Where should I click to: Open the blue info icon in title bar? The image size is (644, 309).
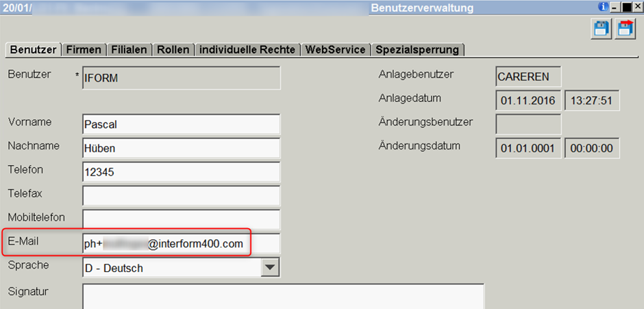(x=604, y=7)
